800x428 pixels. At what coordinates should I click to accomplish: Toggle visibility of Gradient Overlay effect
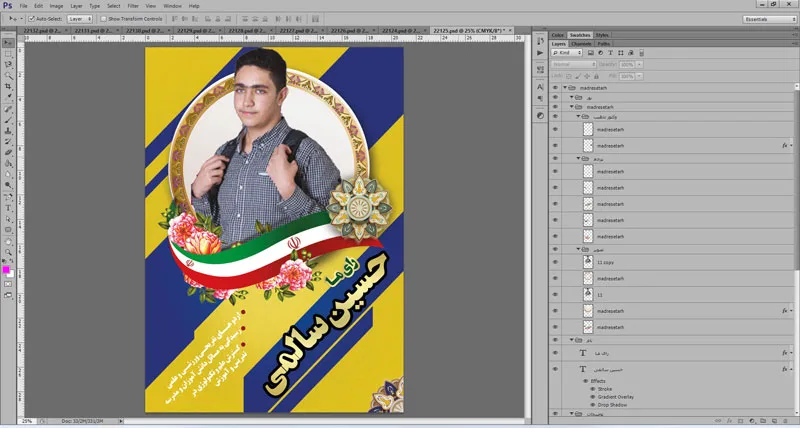(x=593, y=397)
